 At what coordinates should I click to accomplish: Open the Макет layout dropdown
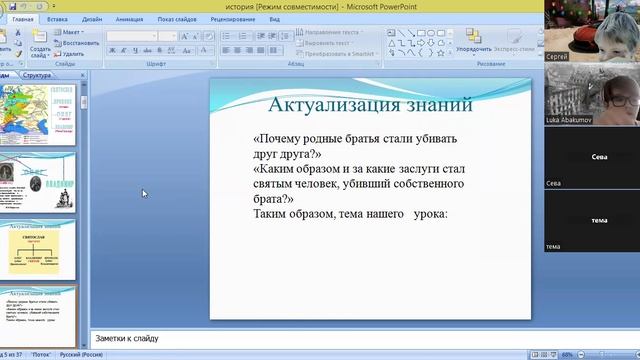click(x=69, y=32)
